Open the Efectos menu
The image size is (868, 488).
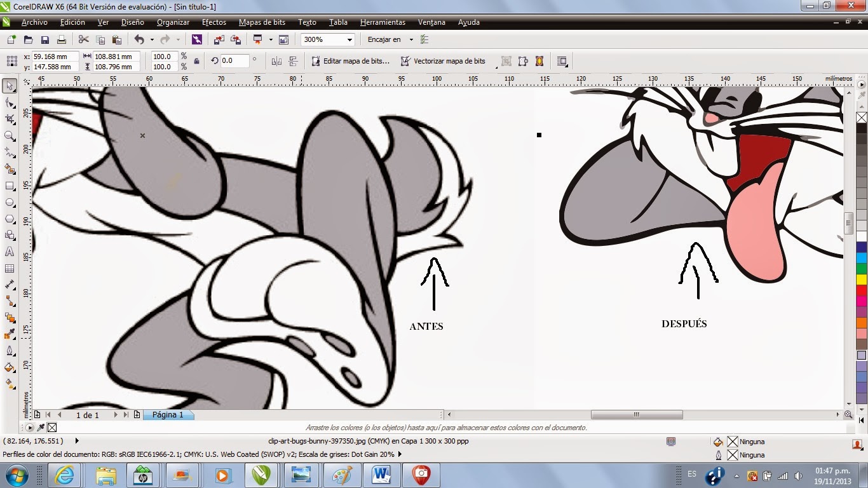[x=214, y=22]
